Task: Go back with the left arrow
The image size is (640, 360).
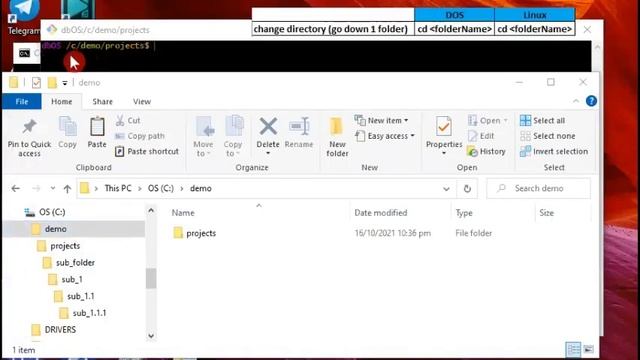Action: coord(16,189)
